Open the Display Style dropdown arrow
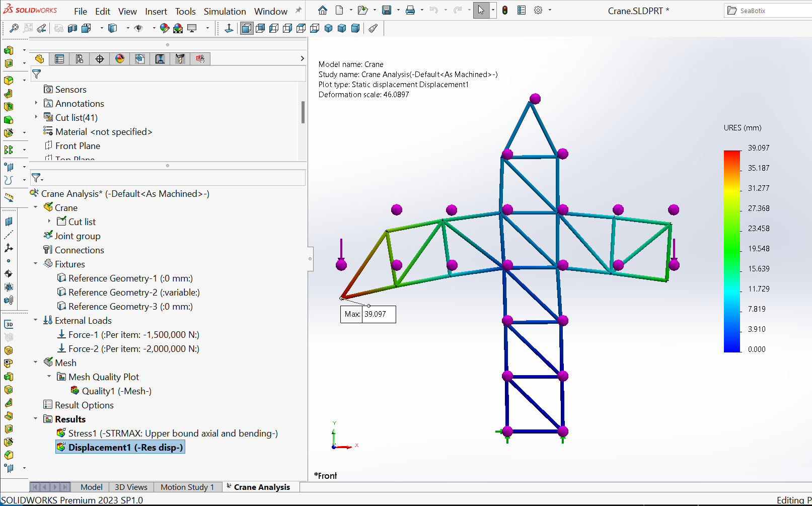Viewport: 812px width, 506px height. coord(128,28)
